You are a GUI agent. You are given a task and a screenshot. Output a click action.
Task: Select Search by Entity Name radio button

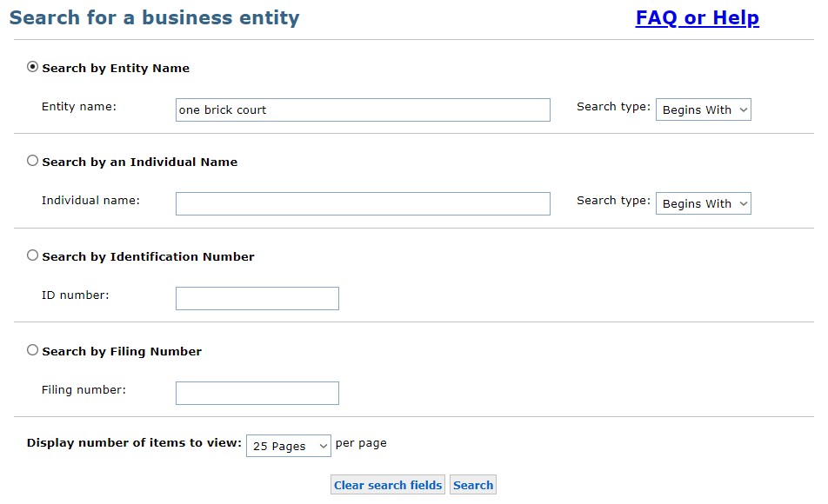[x=33, y=67]
